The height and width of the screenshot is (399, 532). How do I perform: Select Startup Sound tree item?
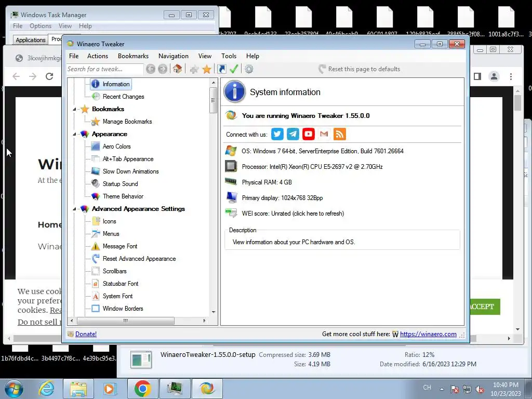(x=120, y=184)
